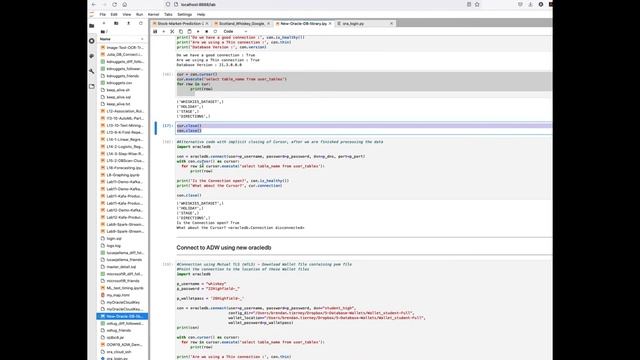The height and width of the screenshot is (360, 640).
Task: Open the View menu
Action: (127, 14)
